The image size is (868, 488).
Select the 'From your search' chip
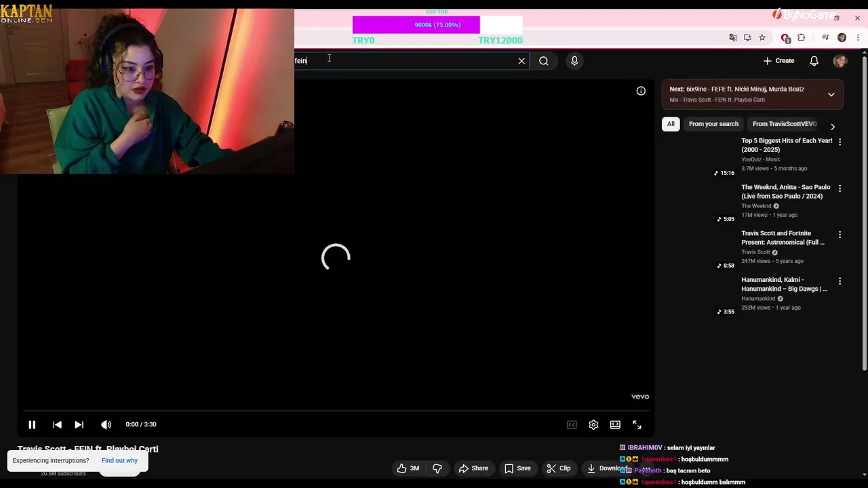pos(713,124)
